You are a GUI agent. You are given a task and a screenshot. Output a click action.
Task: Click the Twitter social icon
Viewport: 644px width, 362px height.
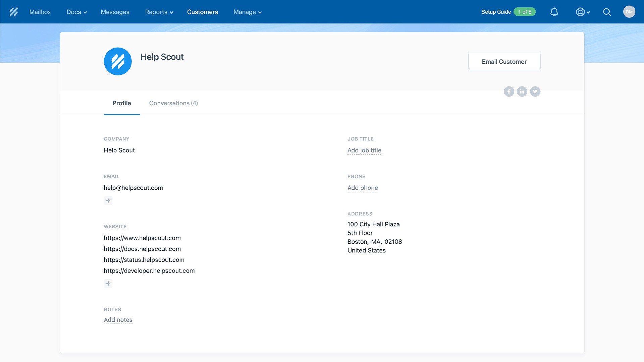[535, 92]
